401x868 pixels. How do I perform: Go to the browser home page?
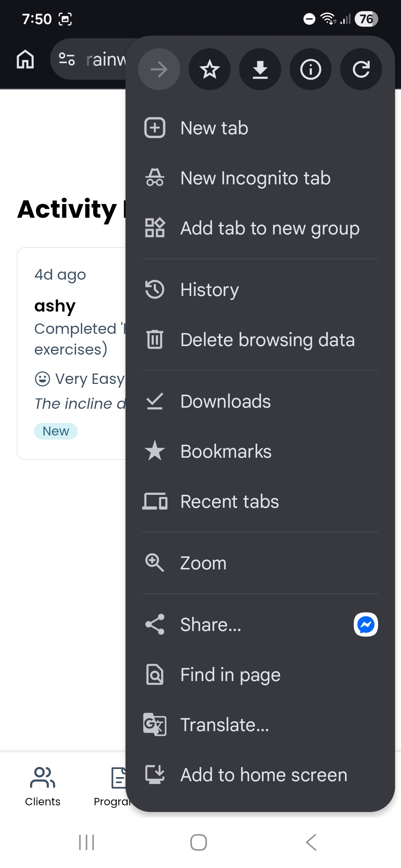click(25, 59)
